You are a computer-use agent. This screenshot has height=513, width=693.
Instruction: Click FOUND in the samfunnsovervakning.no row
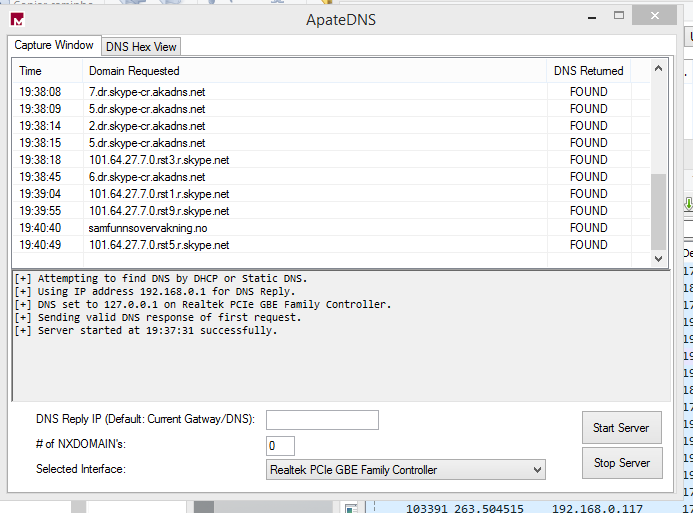tap(588, 228)
